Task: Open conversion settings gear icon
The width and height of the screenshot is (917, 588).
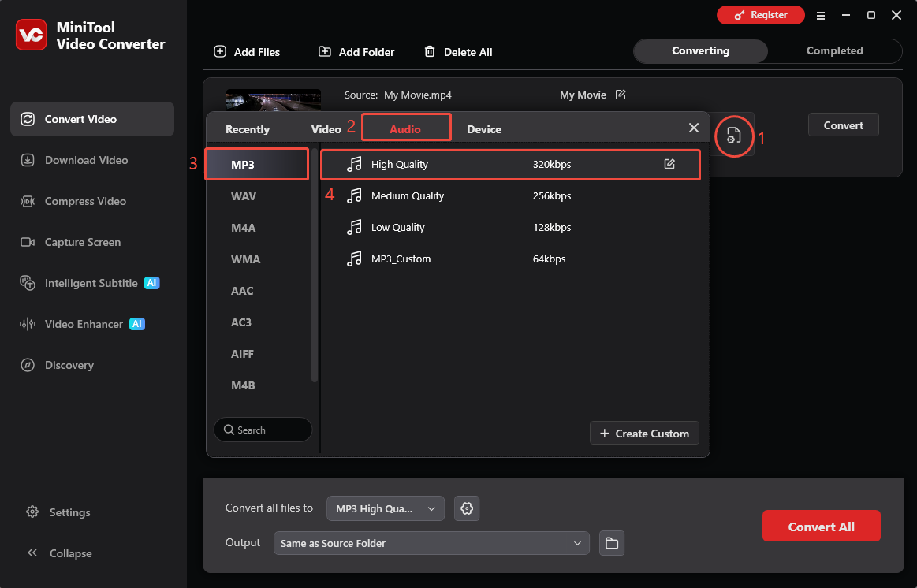Action: tap(467, 508)
